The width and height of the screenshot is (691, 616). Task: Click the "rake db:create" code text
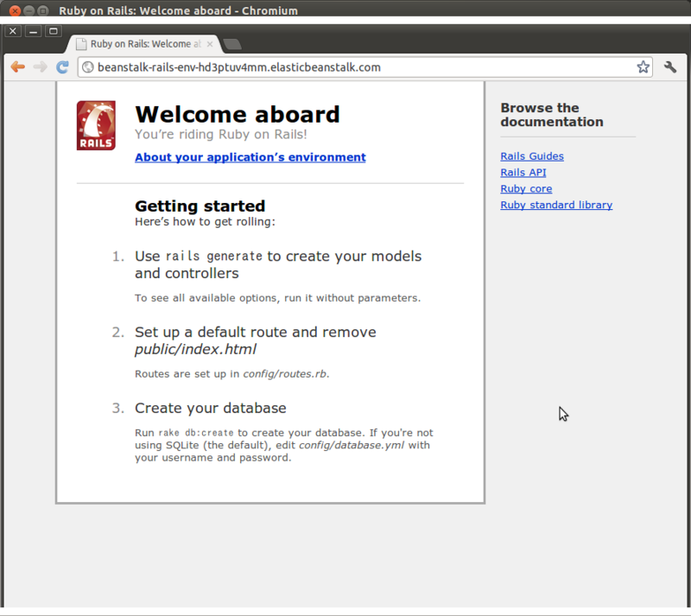196,433
